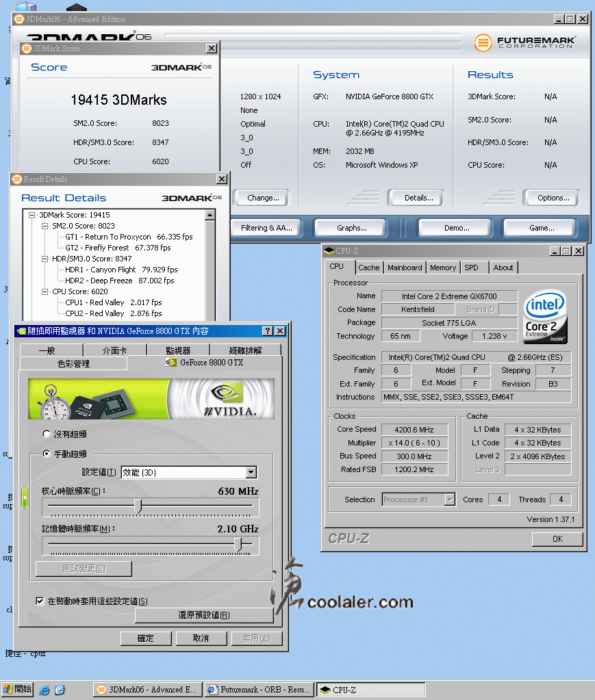Viewport: 595px width, 700px height.
Task: Switch to CPU-Z taskbar item
Action: coord(370,690)
